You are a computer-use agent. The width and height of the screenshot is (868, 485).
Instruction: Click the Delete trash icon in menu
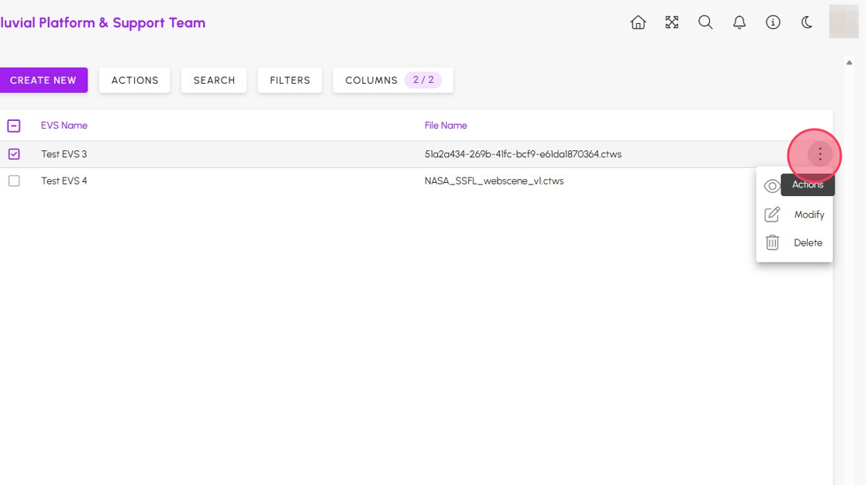772,242
